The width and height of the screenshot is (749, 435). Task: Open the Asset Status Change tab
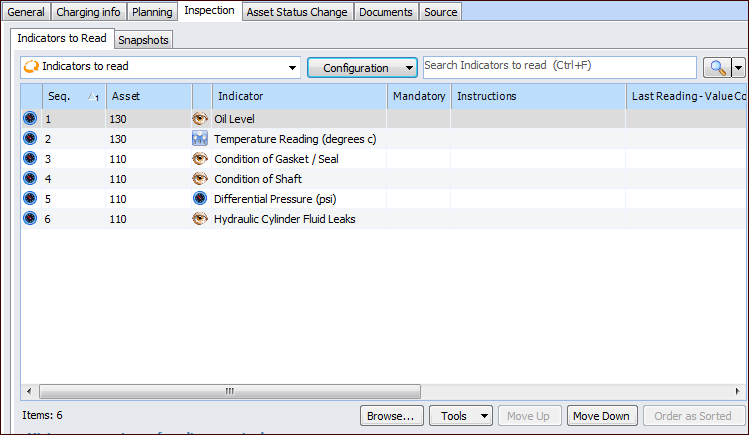tap(297, 12)
